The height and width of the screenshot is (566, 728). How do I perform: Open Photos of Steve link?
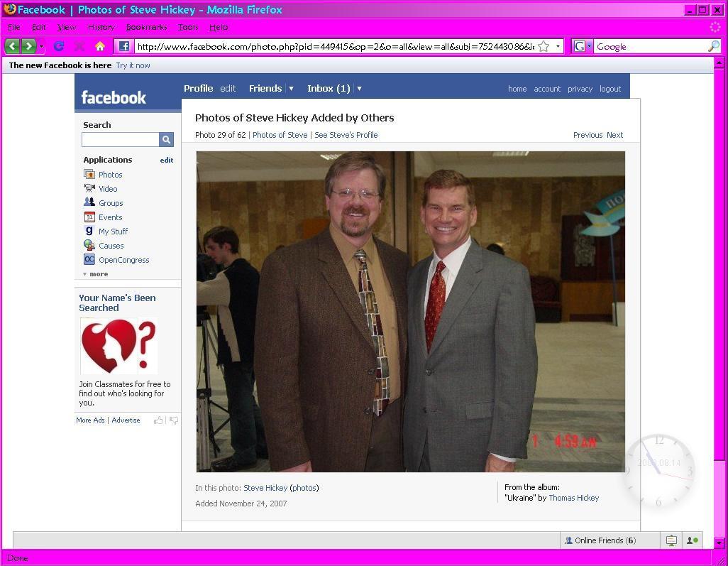pyautogui.click(x=280, y=135)
